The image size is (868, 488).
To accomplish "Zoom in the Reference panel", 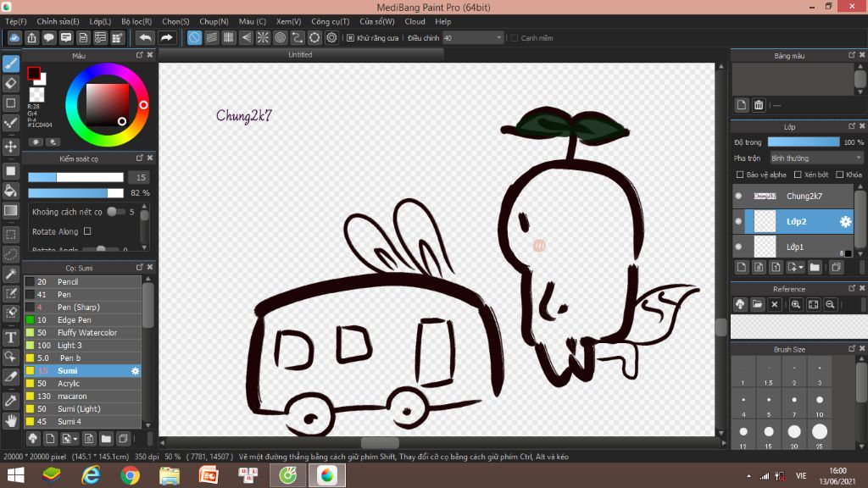I will click(x=795, y=304).
